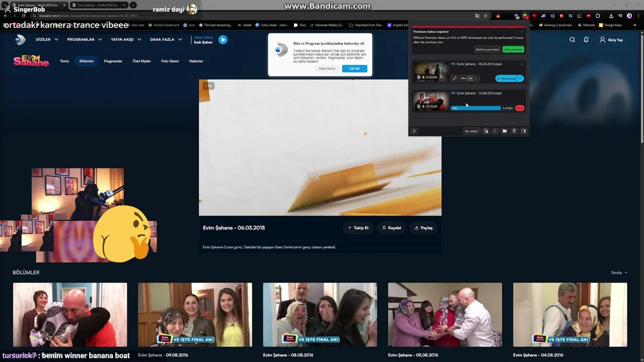Click the İzin Ver button
The width and height of the screenshot is (644, 362).
coord(355,68)
